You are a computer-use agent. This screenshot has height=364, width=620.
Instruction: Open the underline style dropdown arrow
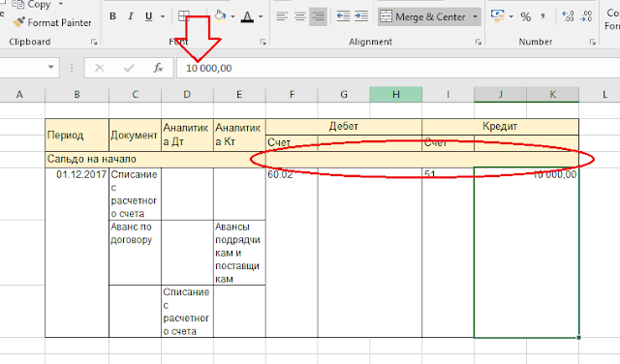tap(163, 16)
